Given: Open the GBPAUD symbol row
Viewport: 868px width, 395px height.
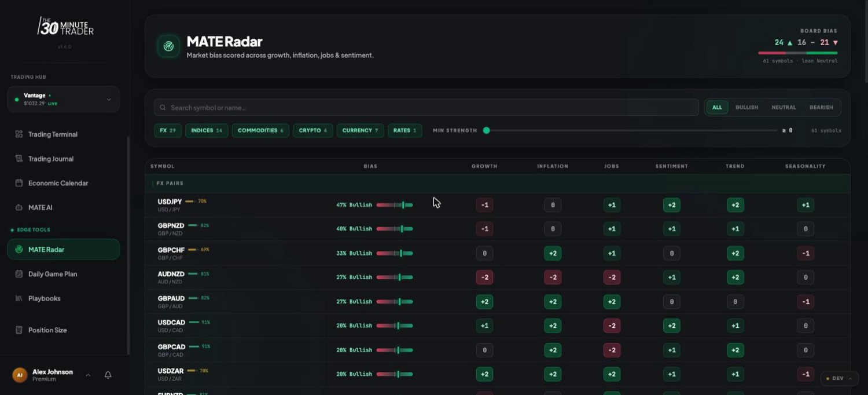Looking at the screenshot, I should click(498, 302).
